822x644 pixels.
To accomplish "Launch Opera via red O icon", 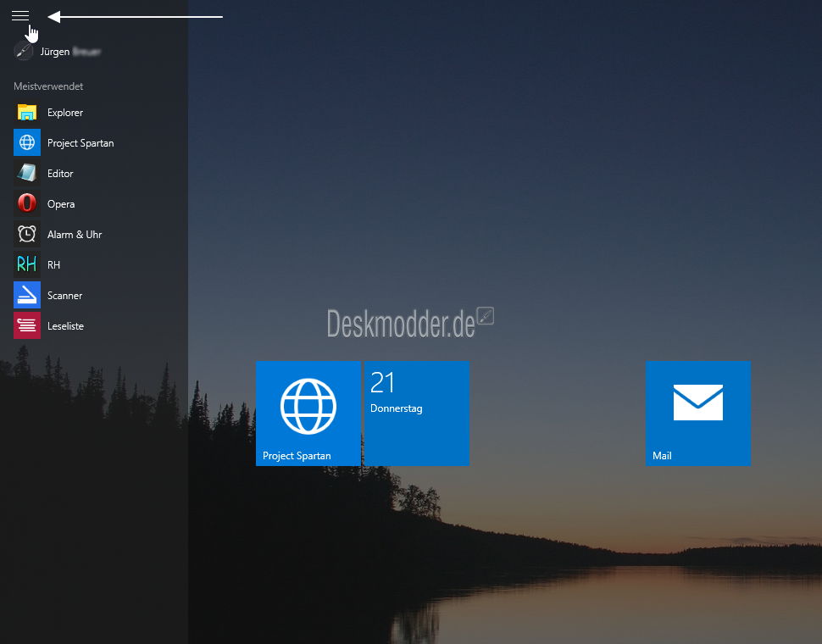I will (x=27, y=203).
